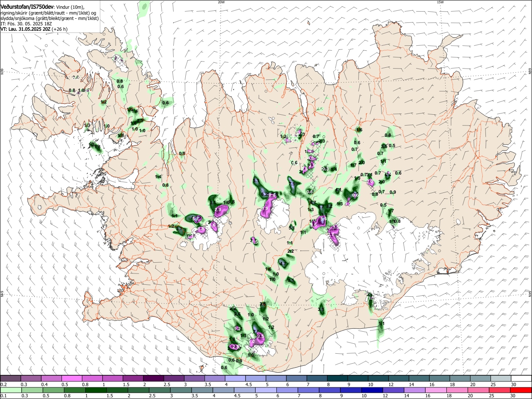Select the navy blue 10 swatch, lower legend
The height and width of the screenshot is (399, 532).
click(372, 390)
